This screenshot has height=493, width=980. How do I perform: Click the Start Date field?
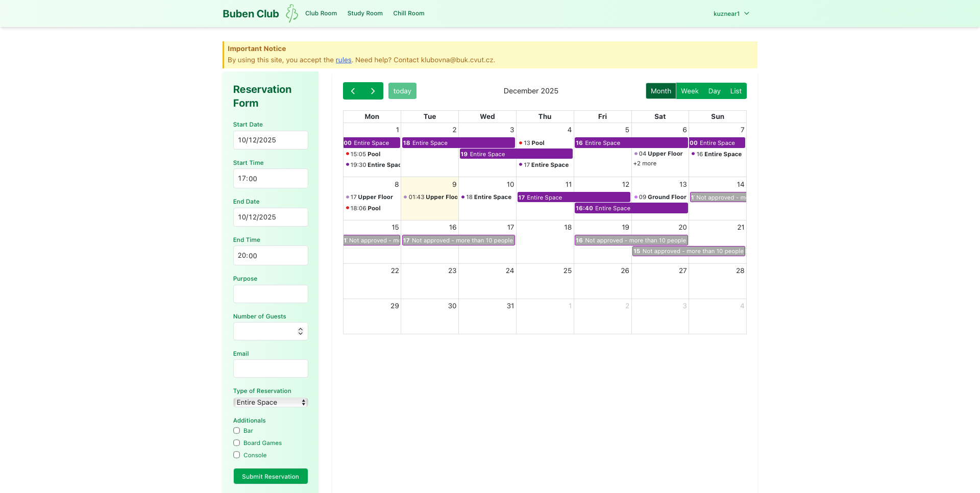pos(270,140)
